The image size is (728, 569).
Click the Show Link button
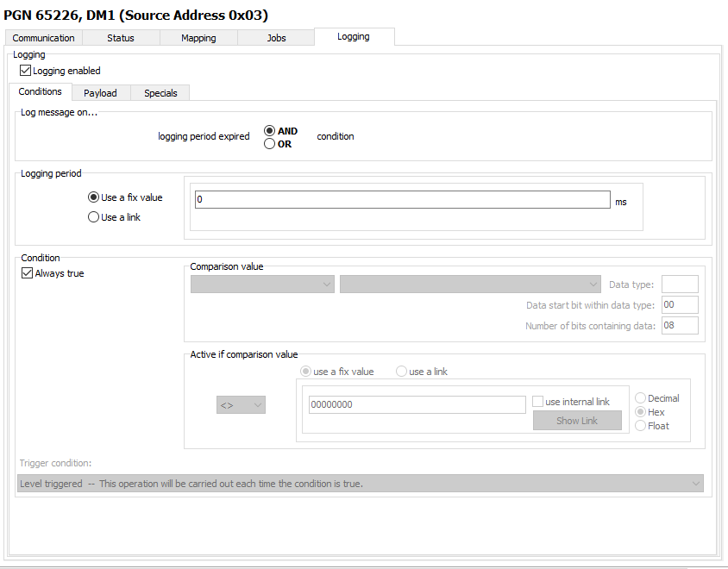point(577,421)
